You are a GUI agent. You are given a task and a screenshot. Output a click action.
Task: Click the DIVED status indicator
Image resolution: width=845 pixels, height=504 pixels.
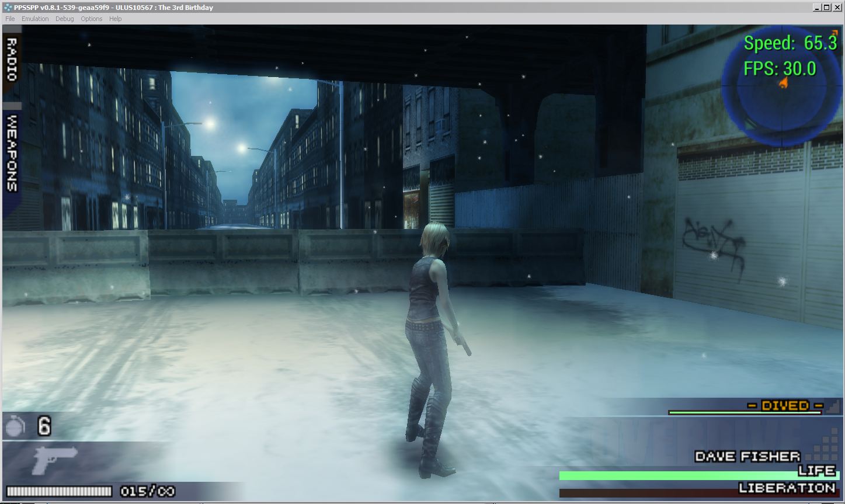click(785, 405)
